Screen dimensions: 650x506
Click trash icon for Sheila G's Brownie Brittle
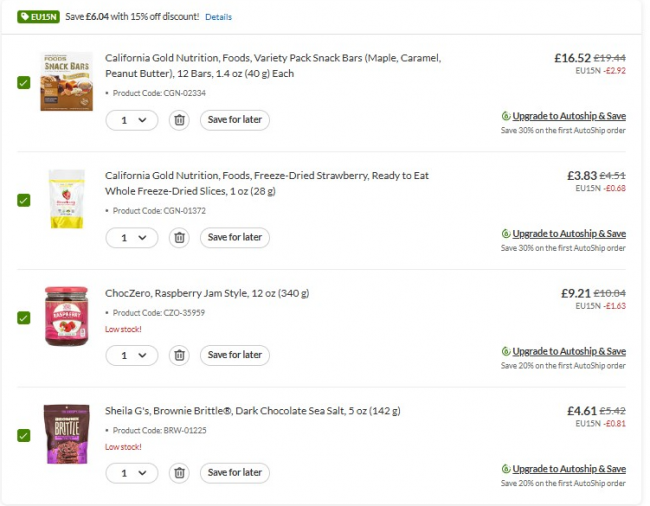tap(179, 472)
